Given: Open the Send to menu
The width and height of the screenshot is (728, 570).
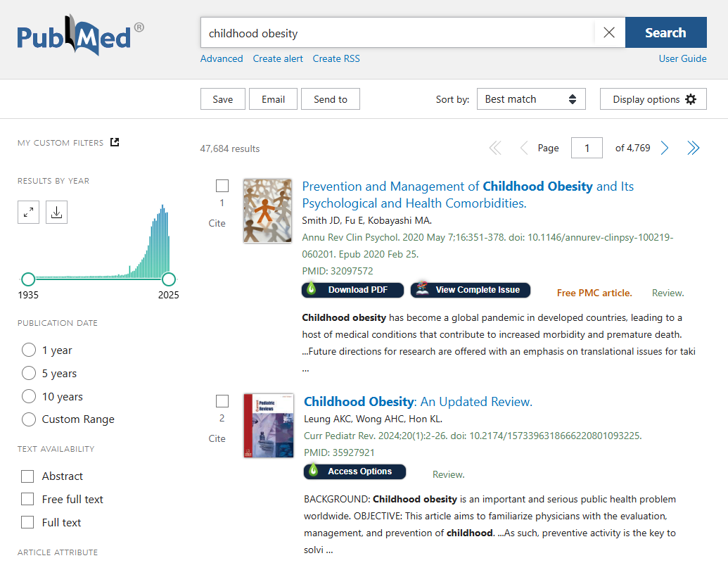Looking at the screenshot, I should coord(330,99).
